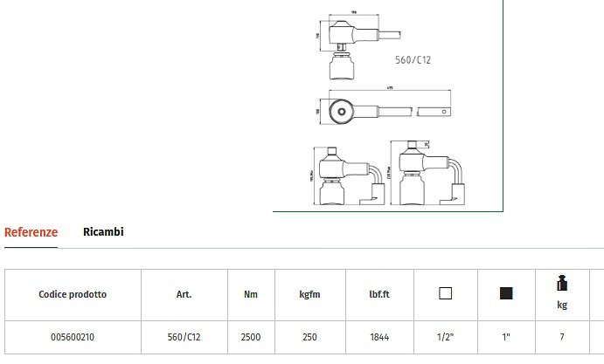Viewport: 604px width, 364px height.
Task: Click the Art. column header
Action: 184,294
